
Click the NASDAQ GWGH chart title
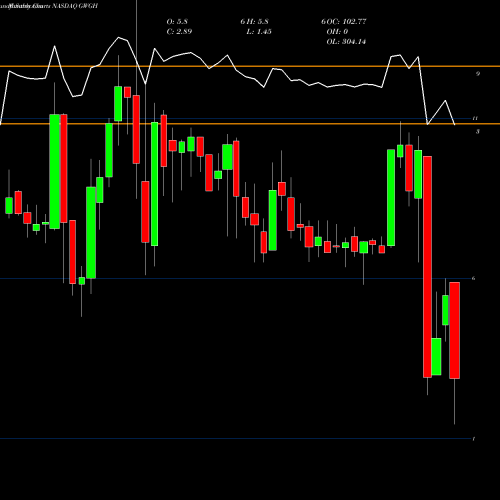(x=75, y=6)
